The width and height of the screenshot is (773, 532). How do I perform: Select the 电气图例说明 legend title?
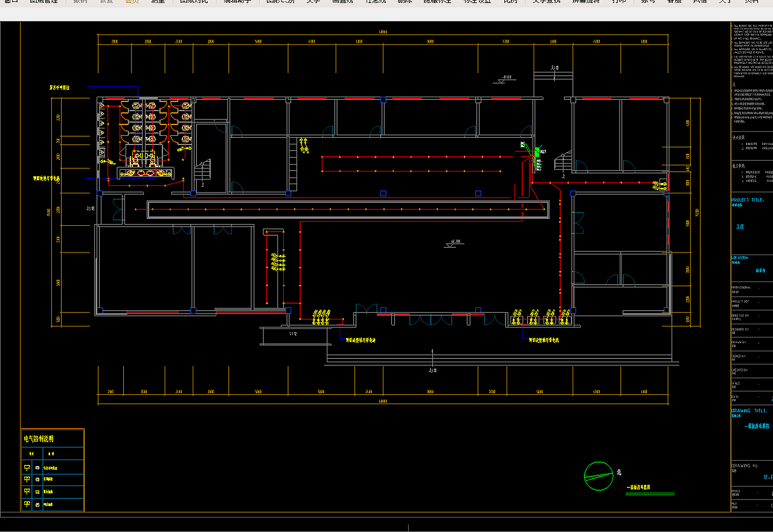(39, 439)
